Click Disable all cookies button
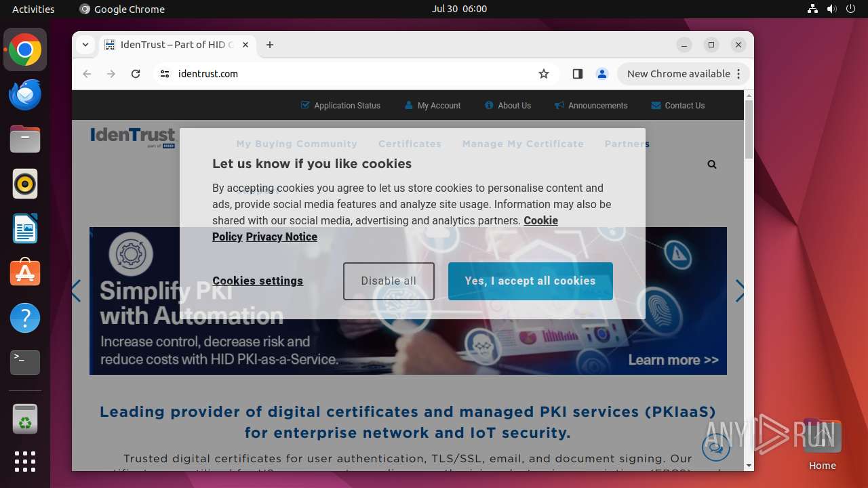This screenshot has height=488, width=868. click(389, 281)
